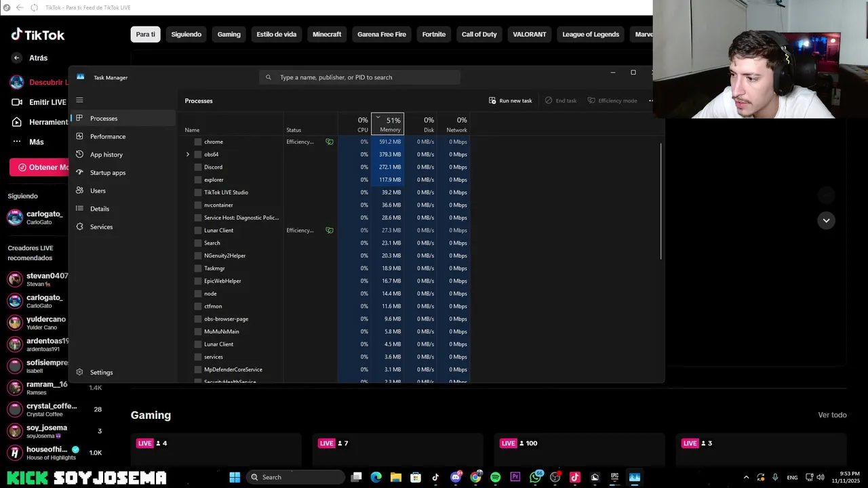The image size is (868, 488).
Task: Open WhatsApp from the taskbar
Action: point(536,477)
